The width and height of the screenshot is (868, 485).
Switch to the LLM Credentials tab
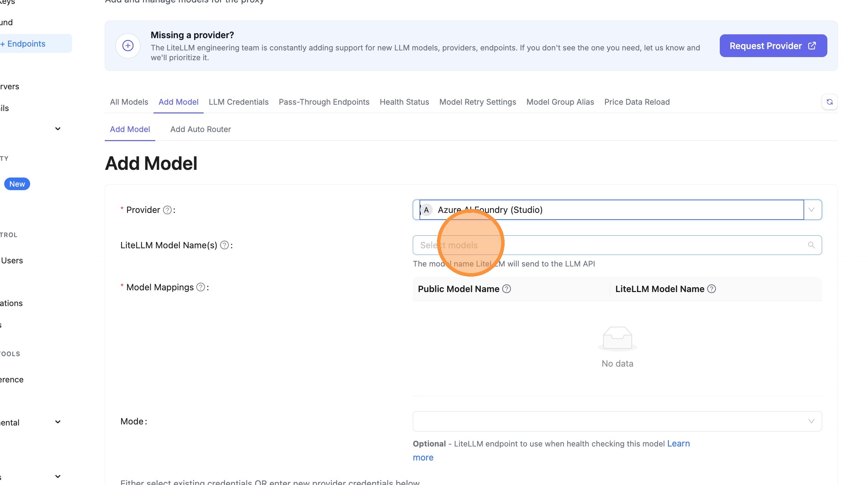[x=238, y=102]
